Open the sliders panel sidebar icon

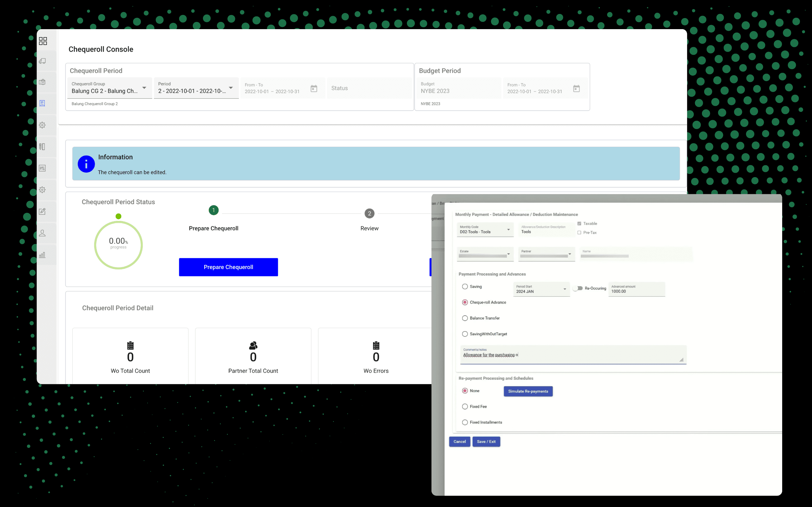42,168
